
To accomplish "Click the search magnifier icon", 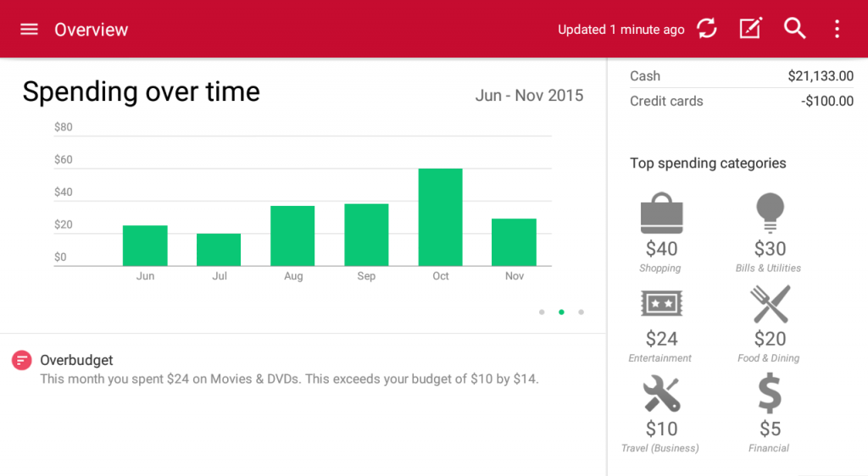I will 794,28.
